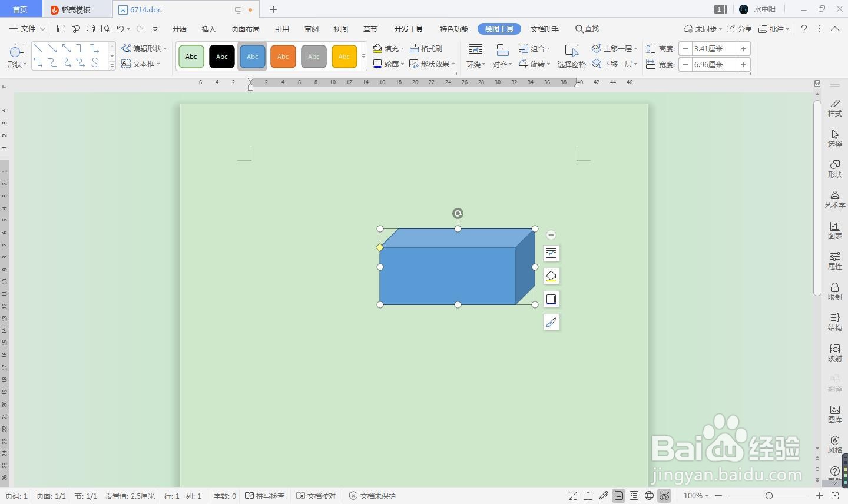Open the 文件 file menu
The width and height of the screenshot is (848, 504).
click(x=27, y=29)
